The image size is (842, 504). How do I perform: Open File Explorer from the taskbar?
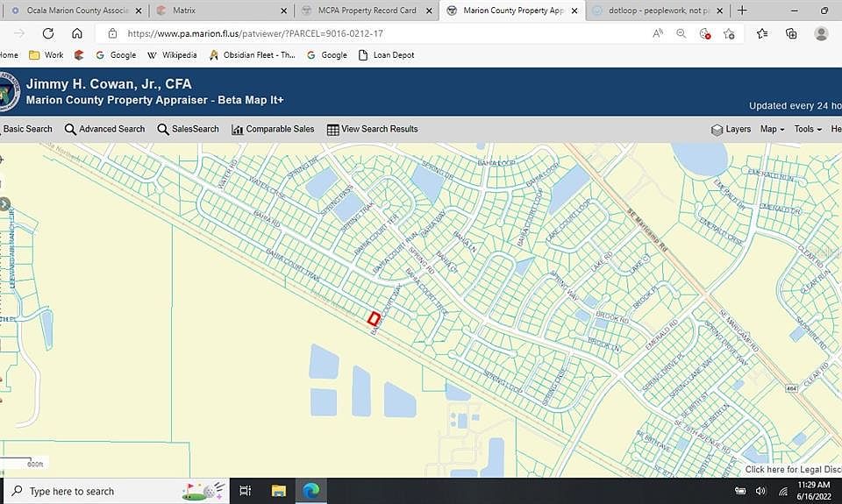coord(279,491)
